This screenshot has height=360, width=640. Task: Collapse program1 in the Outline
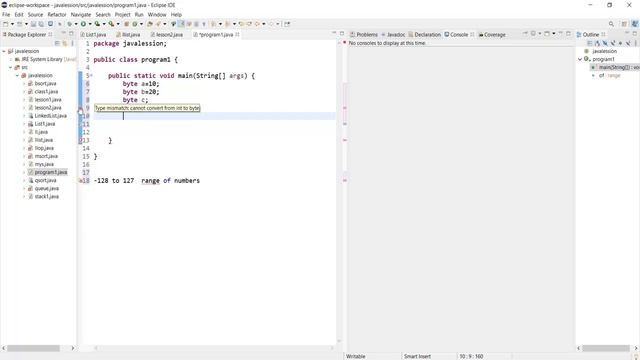pos(580,59)
